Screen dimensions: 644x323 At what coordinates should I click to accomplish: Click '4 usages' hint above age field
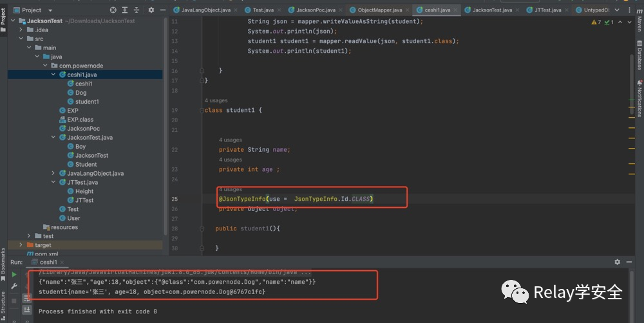point(231,160)
